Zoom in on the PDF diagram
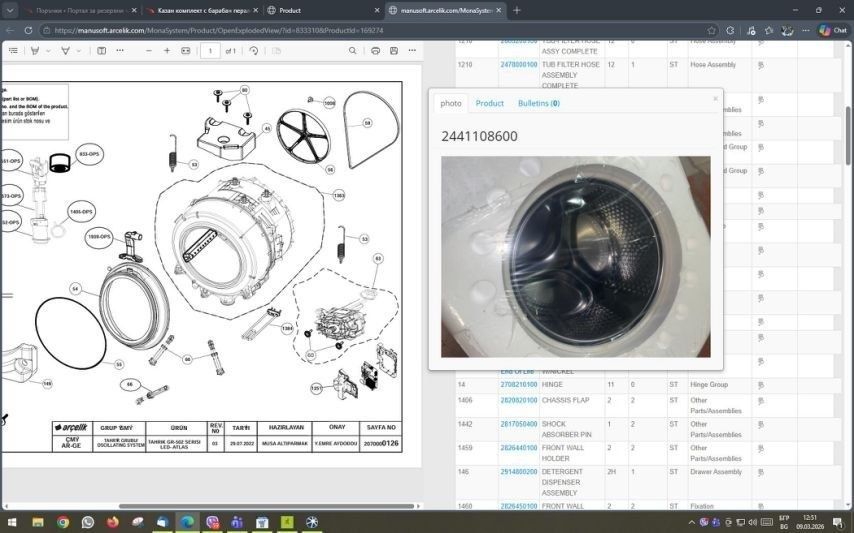The height and width of the screenshot is (533, 854). (167, 51)
